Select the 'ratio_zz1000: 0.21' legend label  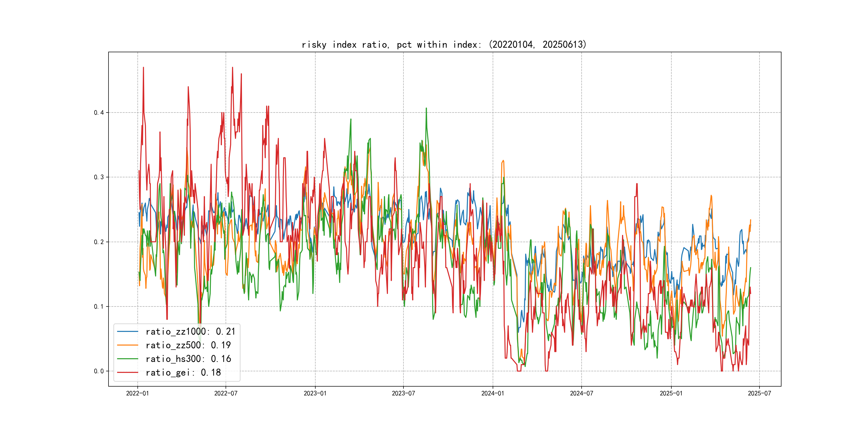point(190,332)
